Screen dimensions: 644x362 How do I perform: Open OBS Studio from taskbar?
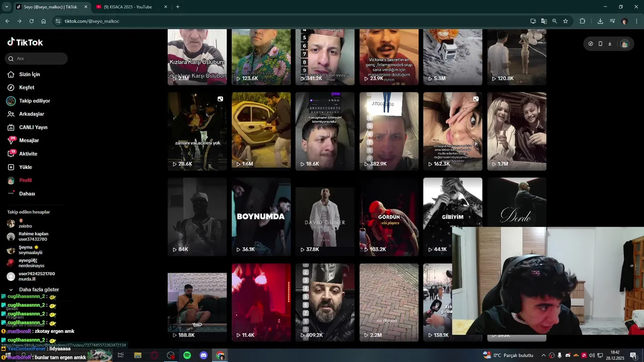[x=171, y=355]
